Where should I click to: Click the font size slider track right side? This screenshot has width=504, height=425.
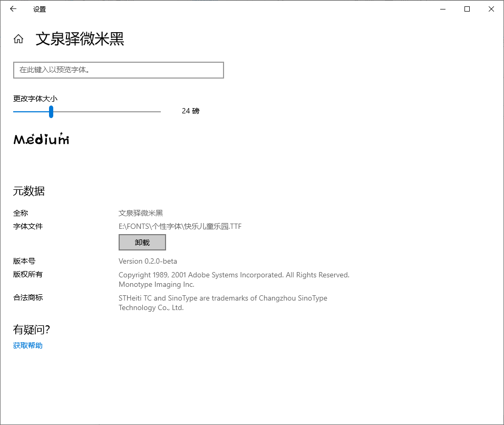coord(107,112)
